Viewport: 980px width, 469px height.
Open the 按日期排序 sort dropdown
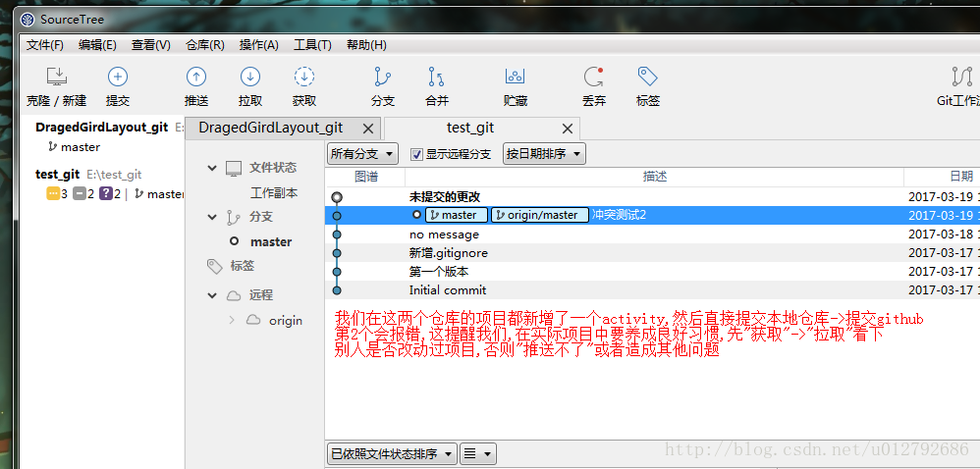pyautogui.click(x=544, y=154)
